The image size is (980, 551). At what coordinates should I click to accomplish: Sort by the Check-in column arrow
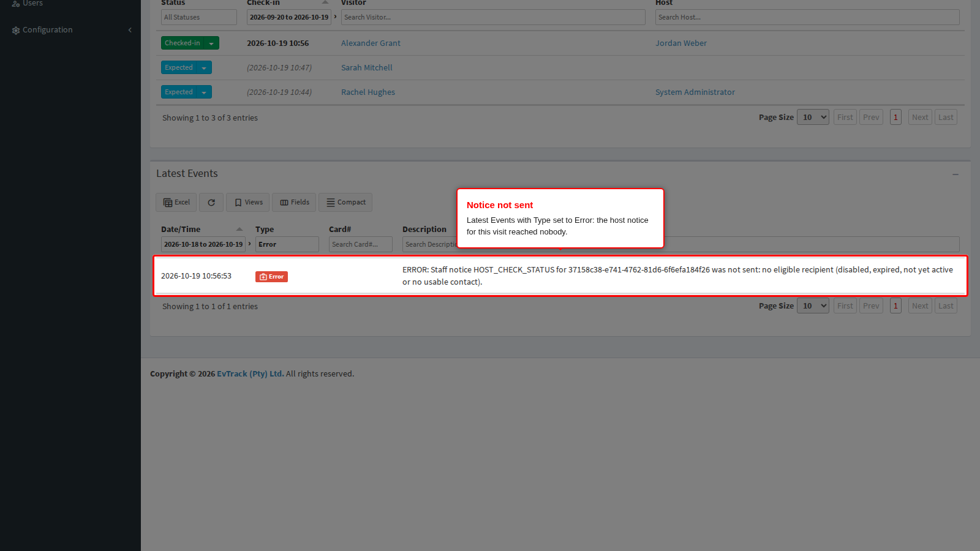[325, 2]
